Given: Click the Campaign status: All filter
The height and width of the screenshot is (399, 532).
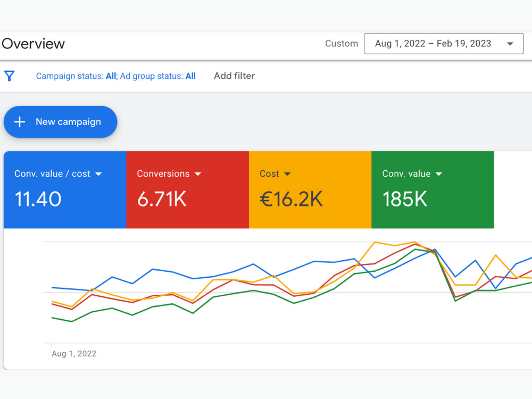Looking at the screenshot, I should (x=76, y=76).
